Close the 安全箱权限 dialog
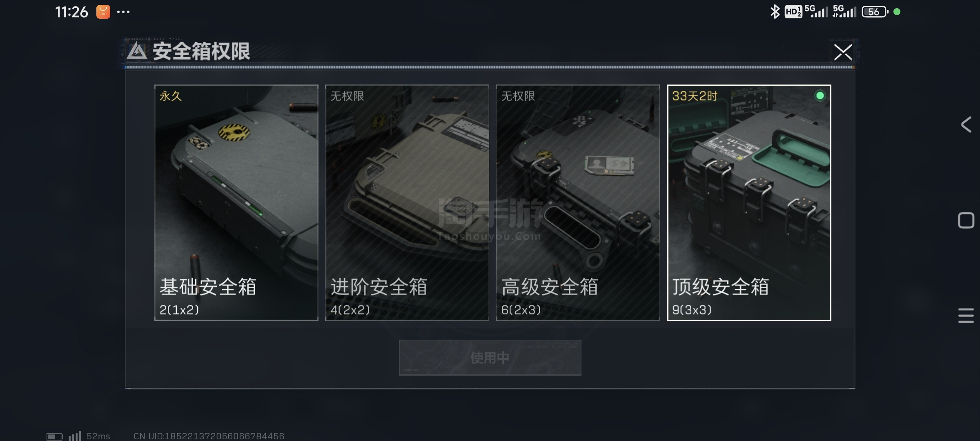The width and height of the screenshot is (980, 441). pos(843,52)
